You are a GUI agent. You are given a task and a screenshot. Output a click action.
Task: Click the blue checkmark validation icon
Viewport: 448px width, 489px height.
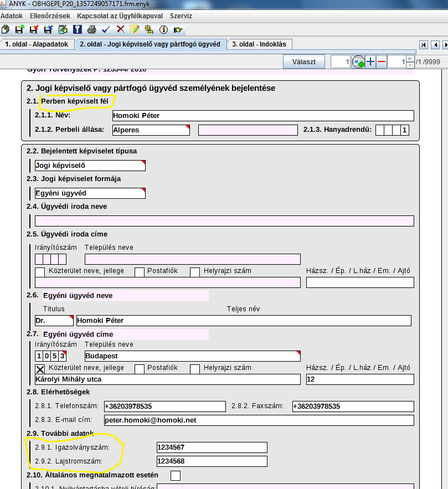click(106, 29)
